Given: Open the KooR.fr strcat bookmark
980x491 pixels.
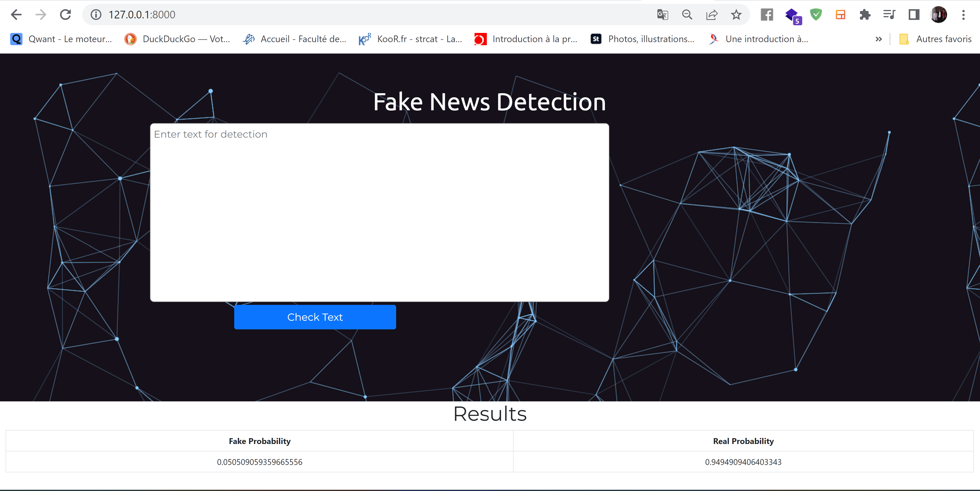Looking at the screenshot, I should [411, 39].
